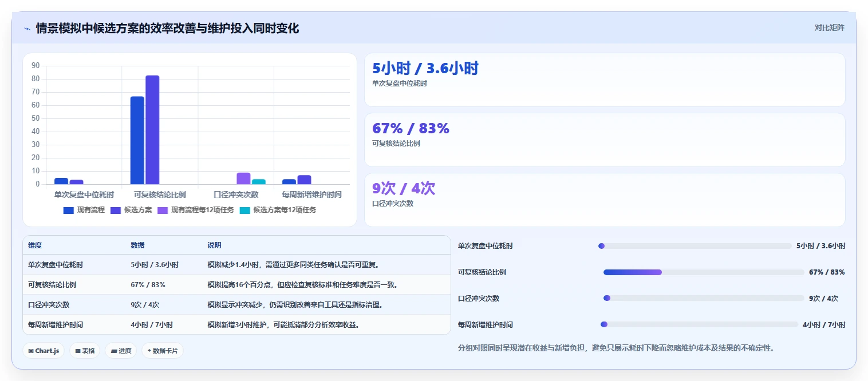The height and width of the screenshot is (381, 868).
Task: Click the 维度 table column header
Action: coord(35,245)
